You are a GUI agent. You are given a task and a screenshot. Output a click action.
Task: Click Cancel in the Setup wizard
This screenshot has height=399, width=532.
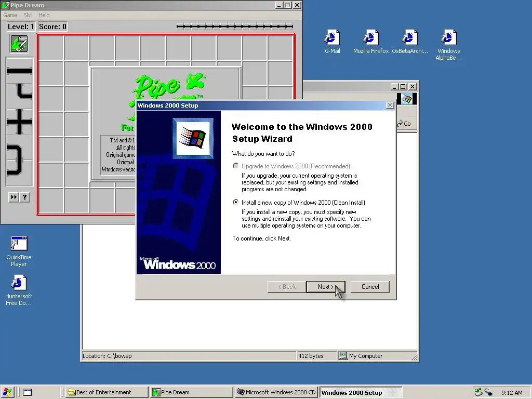[370, 287]
